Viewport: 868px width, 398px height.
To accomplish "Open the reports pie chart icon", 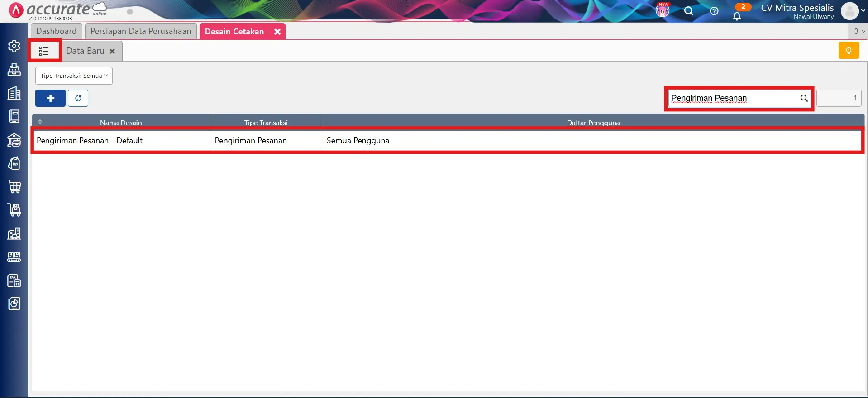I will 14,304.
